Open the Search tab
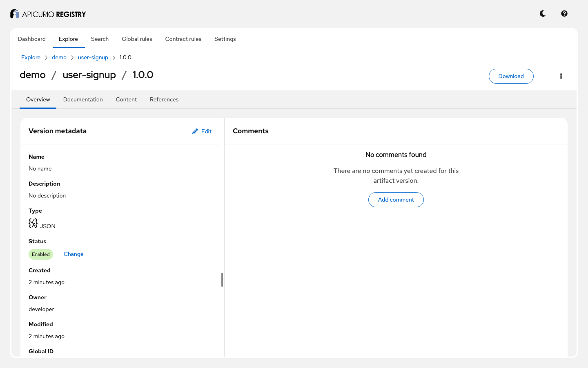588x368 pixels. [x=100, y=39]
